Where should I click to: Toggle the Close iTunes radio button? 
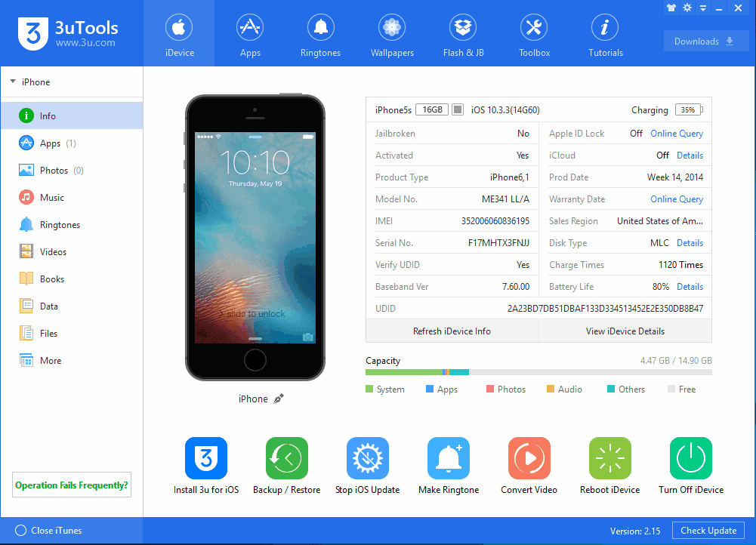20,530
